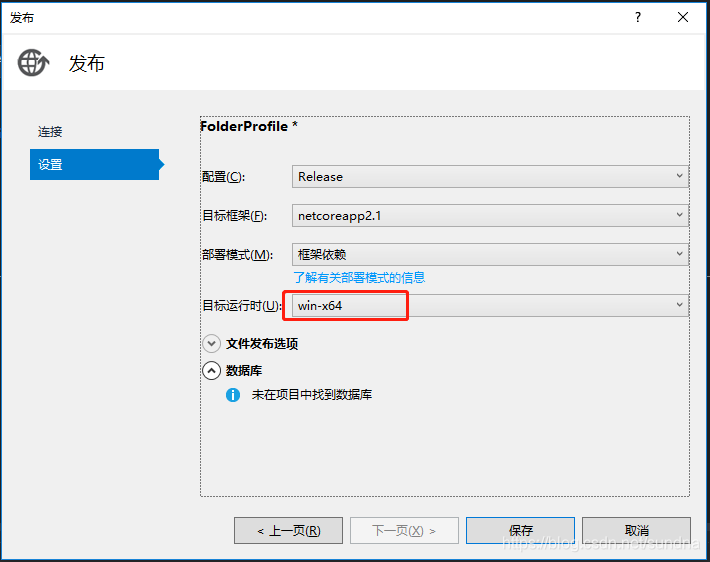The height and width of the screenshot is (562, 710).
Task: Open the 目标框架 netcoreapp2.1 dropdown
Action: click(x=490, y=215)
